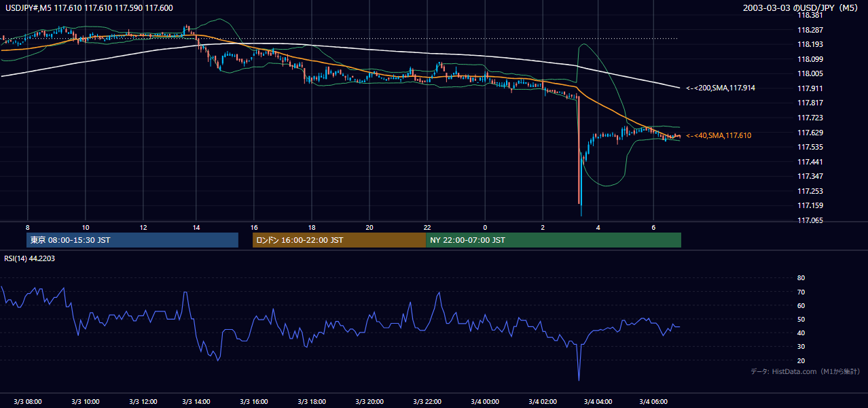Viewport: 868px width, 408px height.
Task: Click the RSI 20 level label
Action: (801, 360)
